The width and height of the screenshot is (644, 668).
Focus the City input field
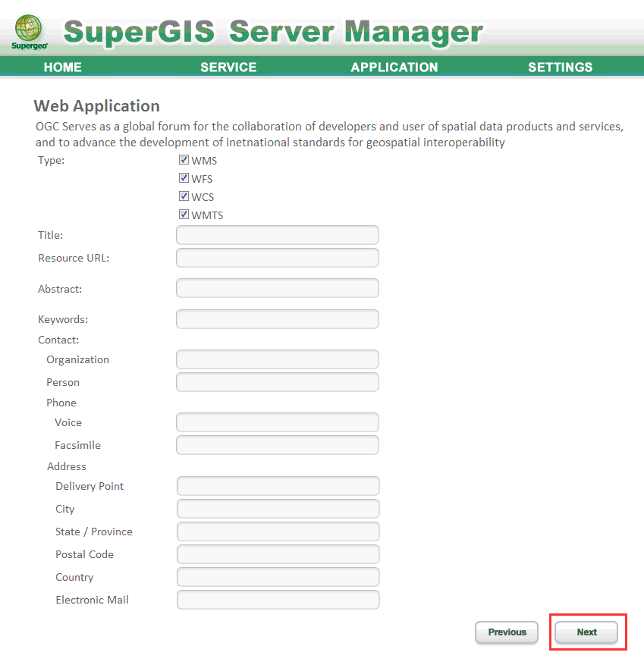(278, 509)
